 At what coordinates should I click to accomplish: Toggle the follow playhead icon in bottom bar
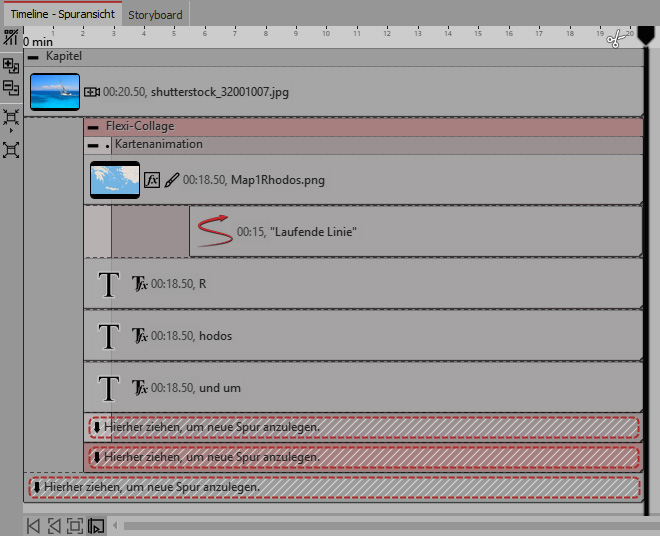[x=96, y=526]
